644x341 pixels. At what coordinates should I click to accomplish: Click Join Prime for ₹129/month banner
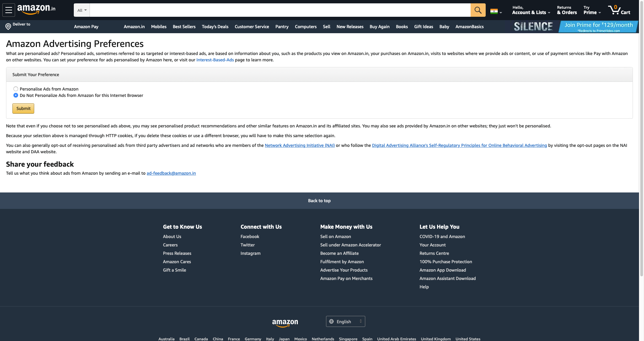(x=598, y=26)
